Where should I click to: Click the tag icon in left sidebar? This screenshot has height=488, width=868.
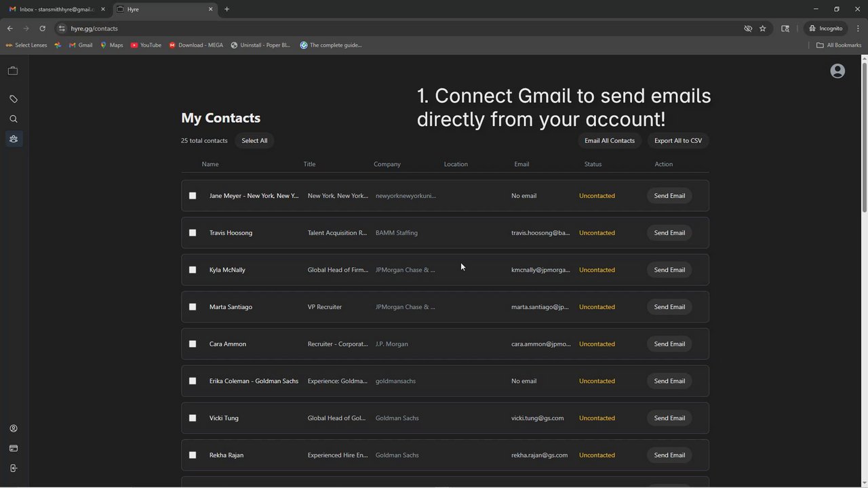[13, 99]
